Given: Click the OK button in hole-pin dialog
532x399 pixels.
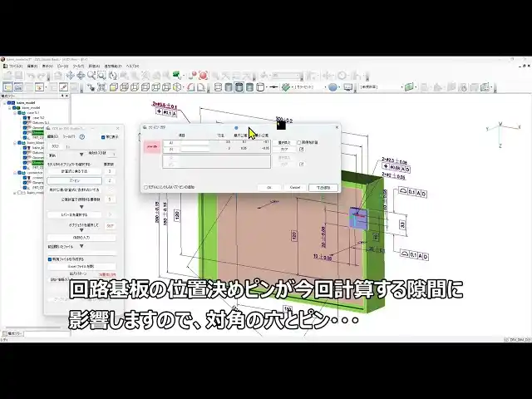Looking at the screenshot, I should point(269,188).
